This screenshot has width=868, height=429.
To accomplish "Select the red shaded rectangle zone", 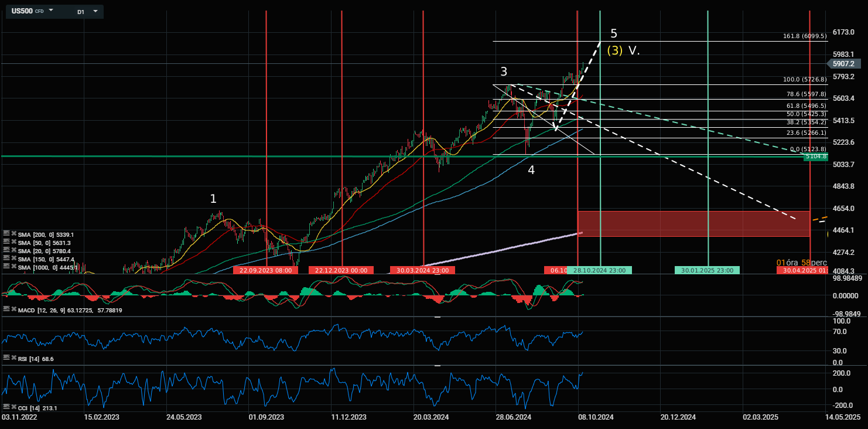I will tap(693, 224).
